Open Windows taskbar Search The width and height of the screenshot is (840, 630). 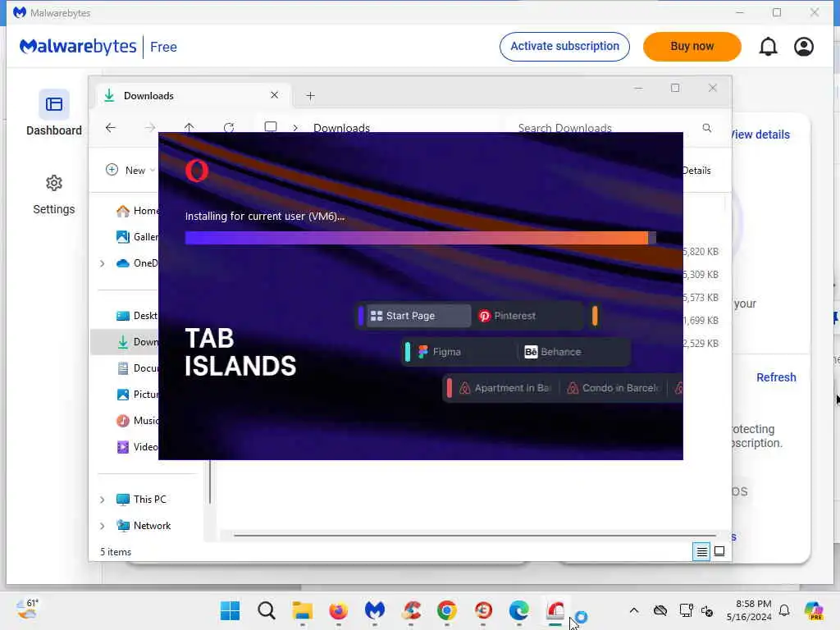pos(267,610)
